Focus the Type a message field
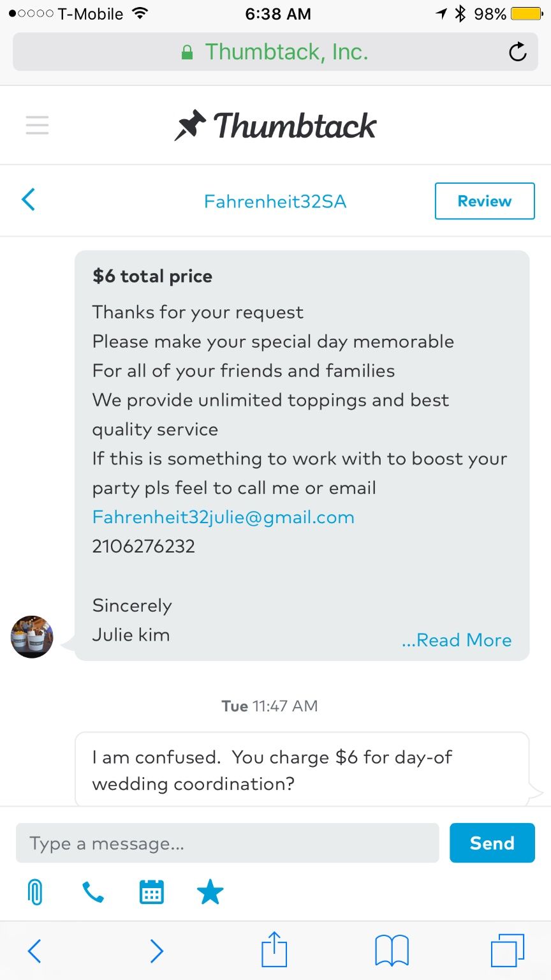The width and height of the screenshot is (551, 980). [x=227, y=843]
